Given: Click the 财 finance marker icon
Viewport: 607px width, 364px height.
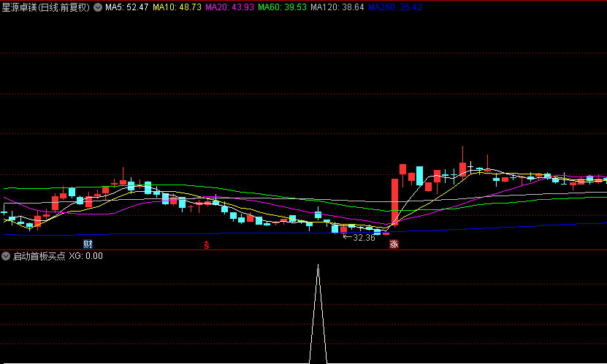Looking at the screenshot, I should click(88, 244).
